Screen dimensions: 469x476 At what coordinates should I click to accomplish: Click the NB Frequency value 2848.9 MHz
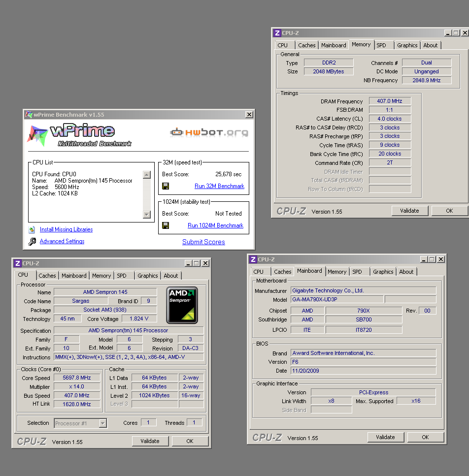[x=427, y=80]
